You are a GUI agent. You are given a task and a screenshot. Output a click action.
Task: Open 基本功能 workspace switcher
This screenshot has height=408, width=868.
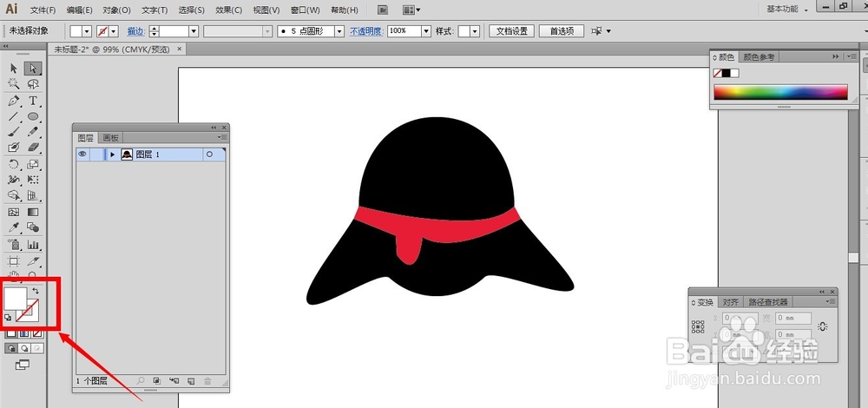787,10
